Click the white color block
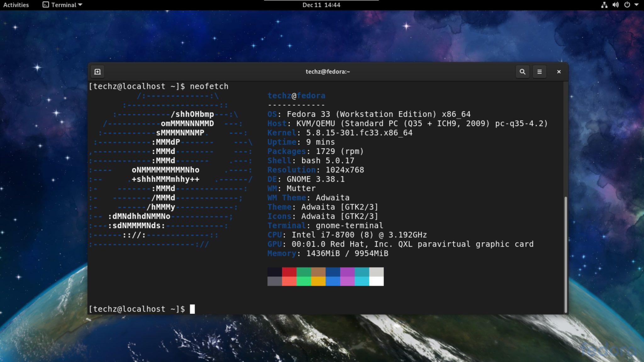Screen dimensions: 644x362 (376, 281)
